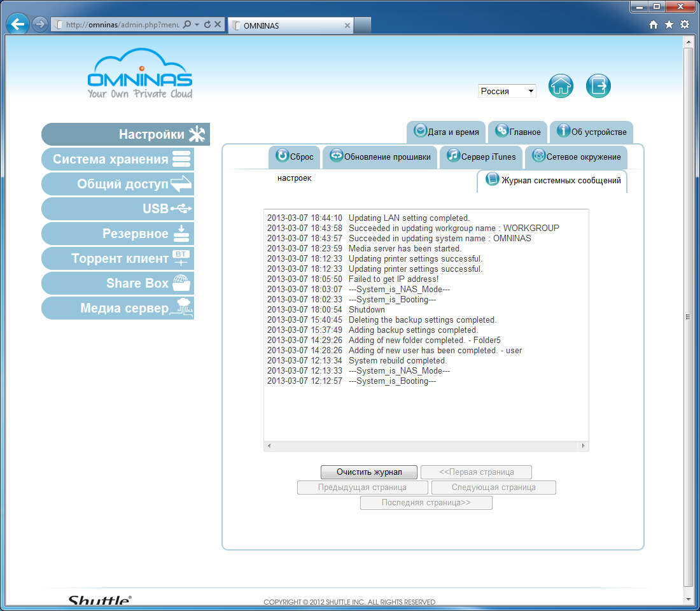The image size is (700, 611).
Task: Switch to Об устройстве tab
Action: [592, 132]
